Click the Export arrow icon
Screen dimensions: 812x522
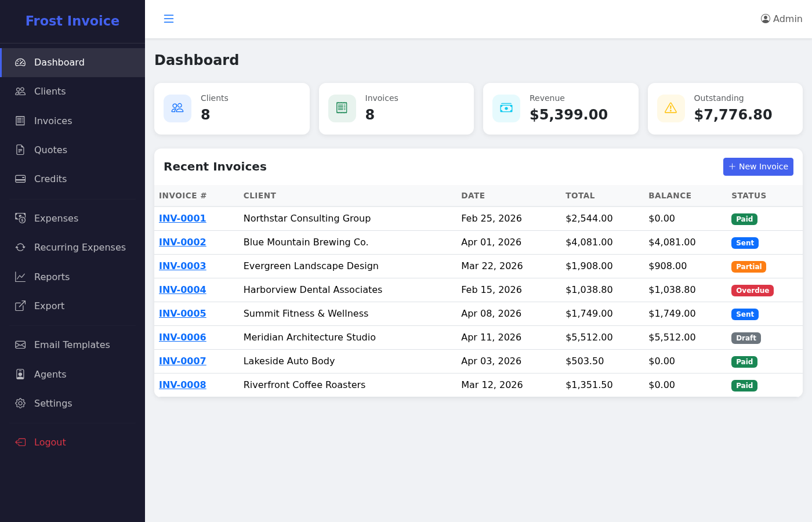pyautogui.click(x=20, y=306)
